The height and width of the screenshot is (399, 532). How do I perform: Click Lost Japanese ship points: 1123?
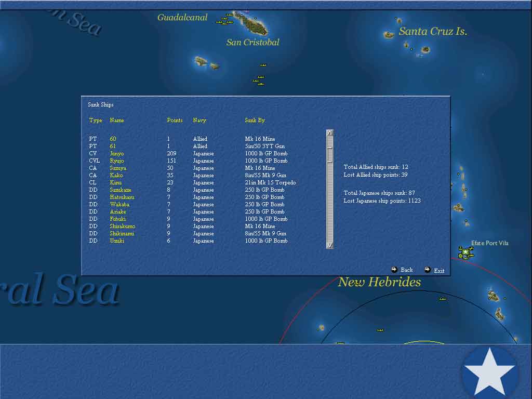point(382,201)
